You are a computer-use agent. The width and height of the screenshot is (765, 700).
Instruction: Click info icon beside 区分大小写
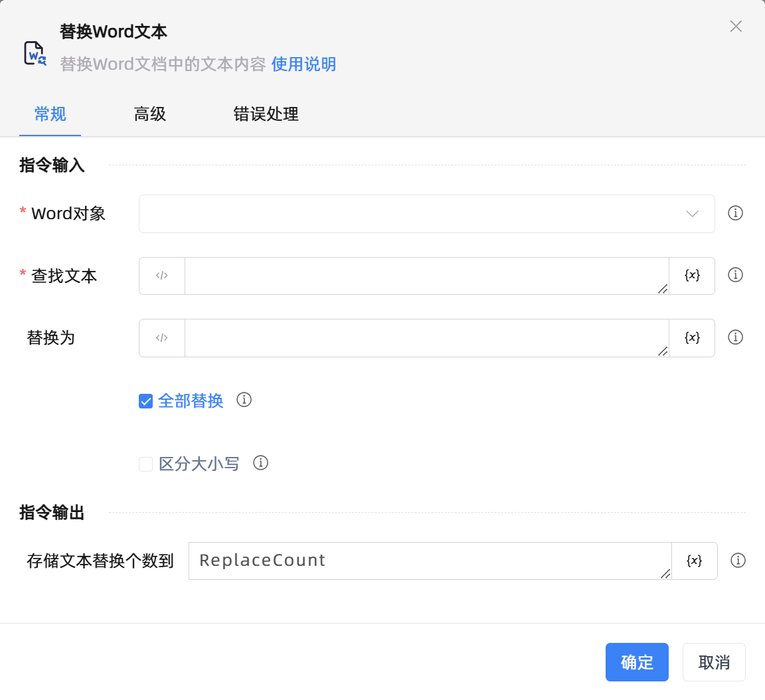(x=260, y=463)
